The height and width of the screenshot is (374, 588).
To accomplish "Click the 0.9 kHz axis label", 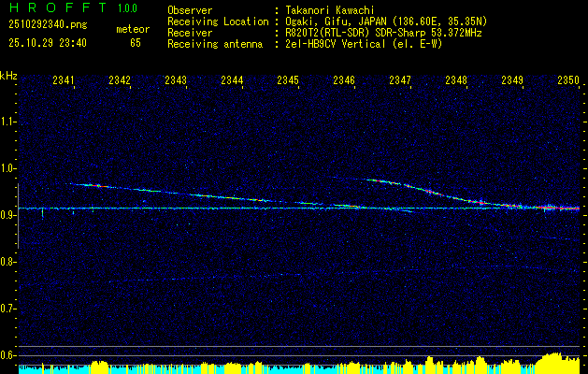I will tap(7, 215).
